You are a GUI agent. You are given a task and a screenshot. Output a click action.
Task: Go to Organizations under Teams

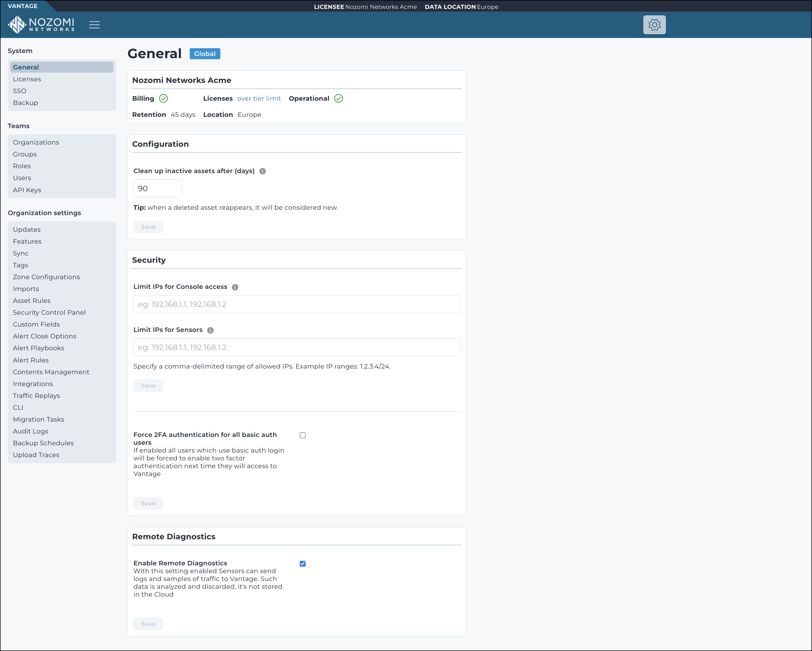[36, 142]
